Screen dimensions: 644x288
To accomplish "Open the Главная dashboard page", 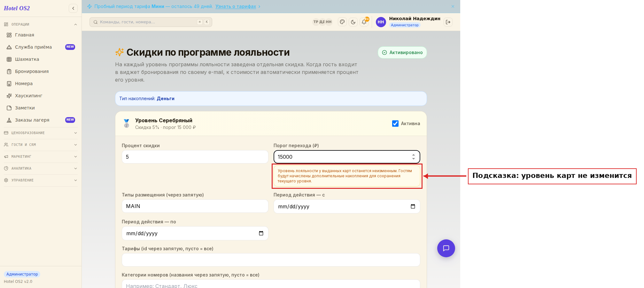I will coord(41,35).
